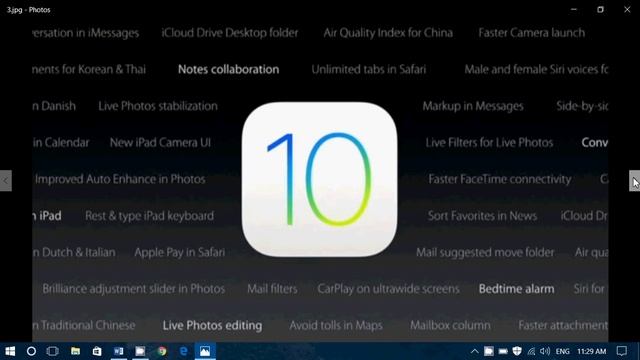Click 'Live Photos editing' text
This screenshot has width=640, height=360.
point(213,325)
